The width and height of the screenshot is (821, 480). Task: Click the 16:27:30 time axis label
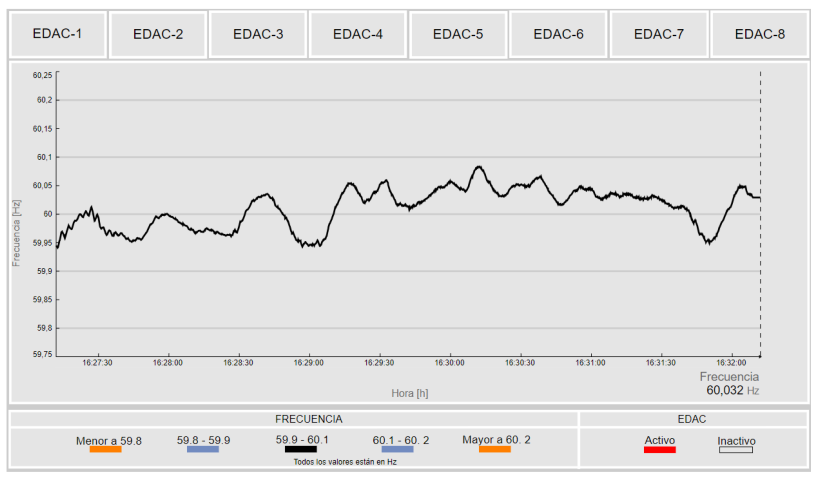[97, 363]
